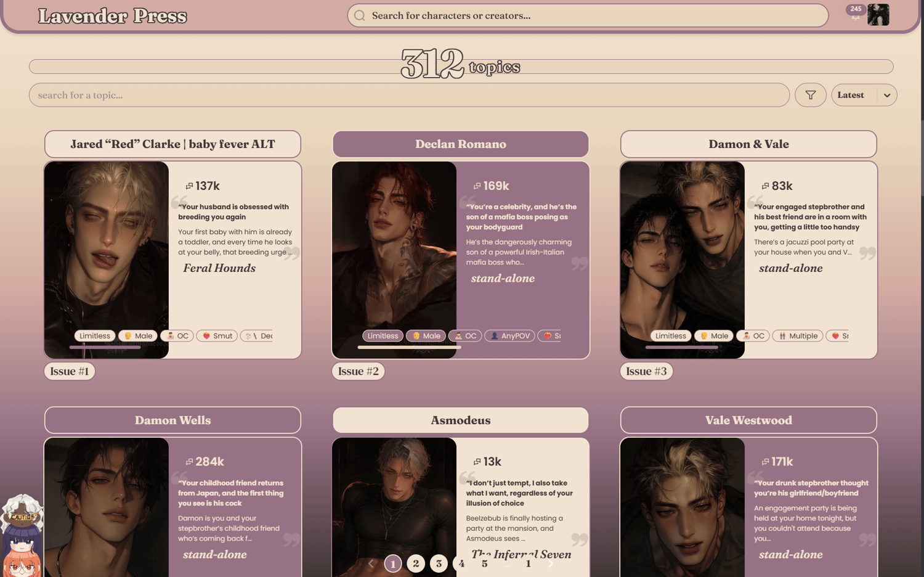Click the Limitless tag on Damon & Vale's card
Viewport: 924px width, 577px height.
(x=671, y=336)
